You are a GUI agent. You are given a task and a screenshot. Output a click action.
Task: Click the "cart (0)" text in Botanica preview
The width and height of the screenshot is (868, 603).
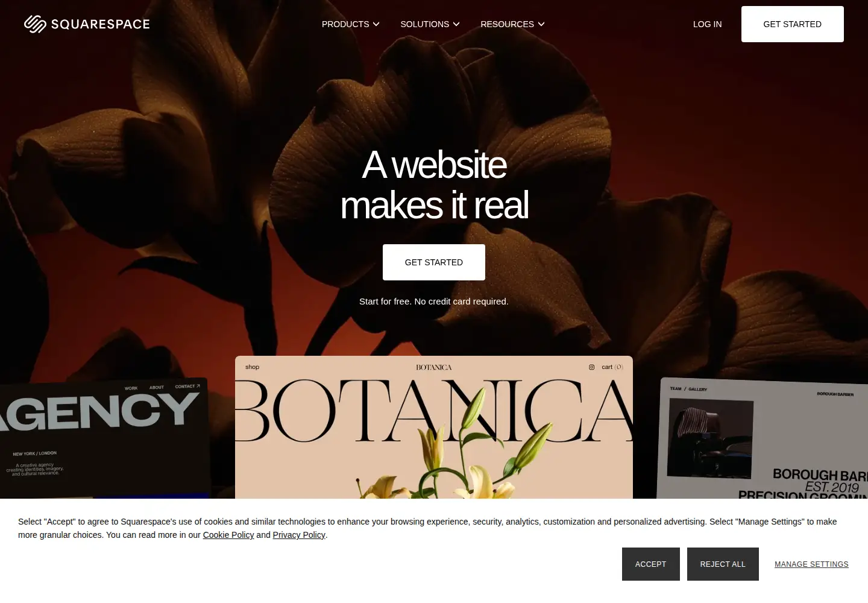[x=612, y=367]
